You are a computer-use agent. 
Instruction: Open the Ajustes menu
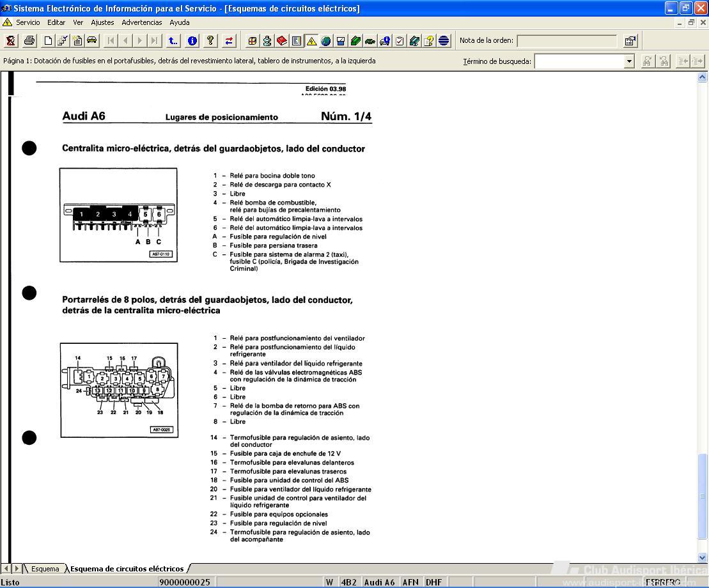pos(102,22)
